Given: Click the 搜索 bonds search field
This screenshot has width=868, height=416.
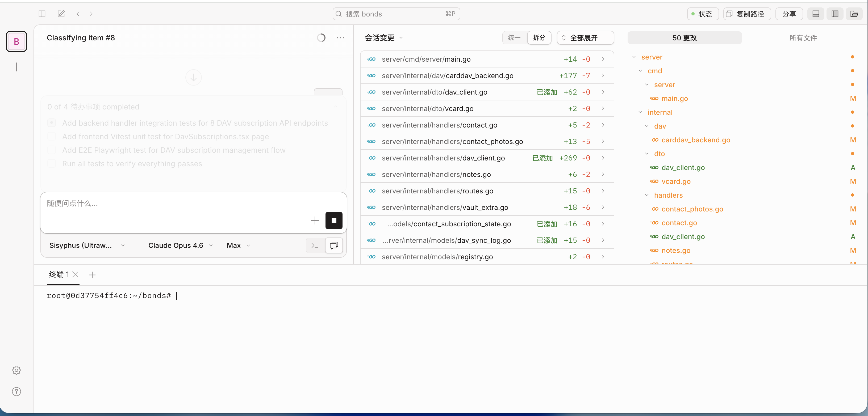Looking at the screenshot, I should click(396, 14).
